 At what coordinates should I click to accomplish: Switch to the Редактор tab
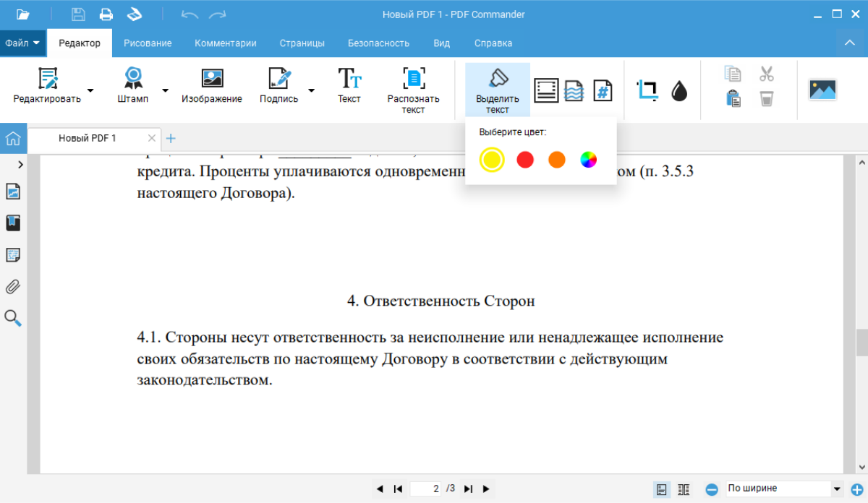click(x=80, y=43)
